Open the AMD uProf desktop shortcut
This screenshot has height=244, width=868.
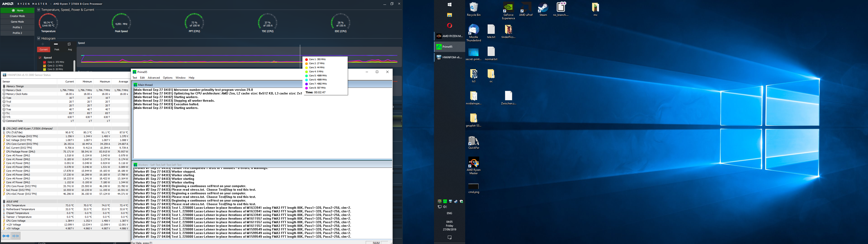click(526, 9)
